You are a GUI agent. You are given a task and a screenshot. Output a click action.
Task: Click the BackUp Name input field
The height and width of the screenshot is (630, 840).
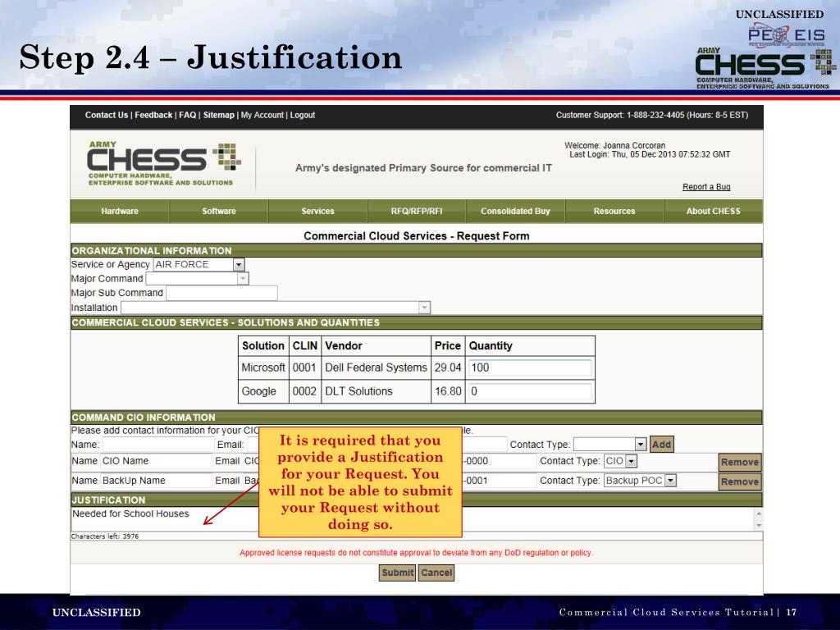coord(157,481)
